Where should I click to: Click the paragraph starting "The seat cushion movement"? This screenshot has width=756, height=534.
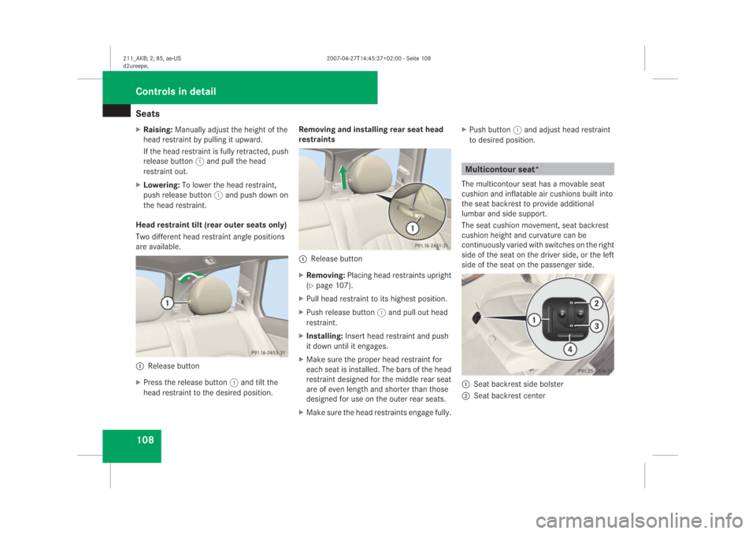click(x=538, y=245)
